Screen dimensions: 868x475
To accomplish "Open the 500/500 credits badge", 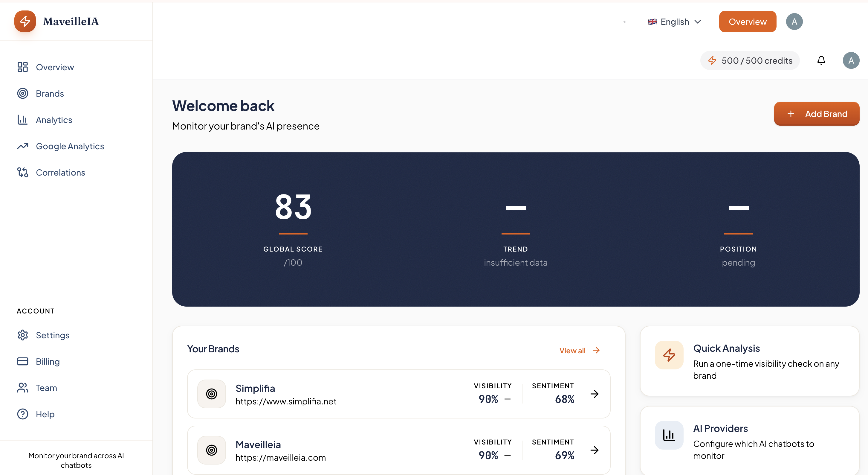I will [x=750, y=61].
